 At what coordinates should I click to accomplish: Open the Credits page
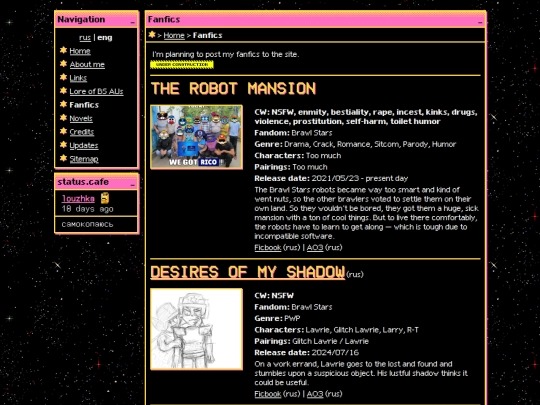click(82, 132)
